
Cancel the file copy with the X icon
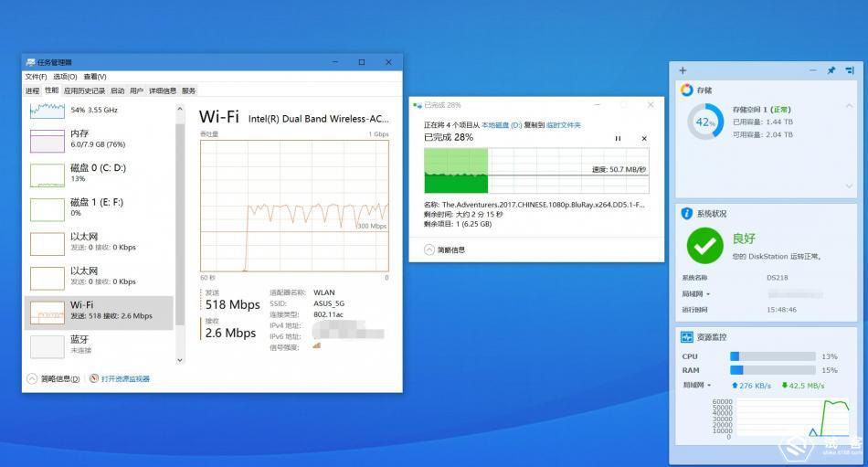[644, 138]
